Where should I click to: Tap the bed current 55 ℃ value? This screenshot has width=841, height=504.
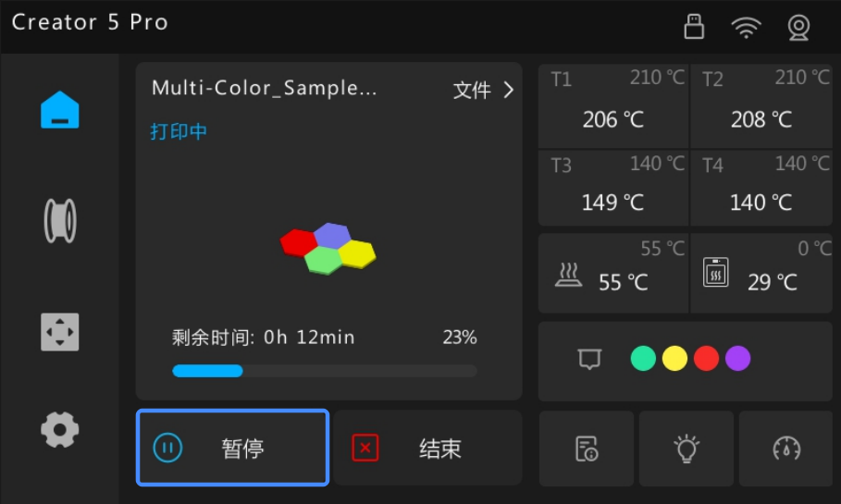624,282
